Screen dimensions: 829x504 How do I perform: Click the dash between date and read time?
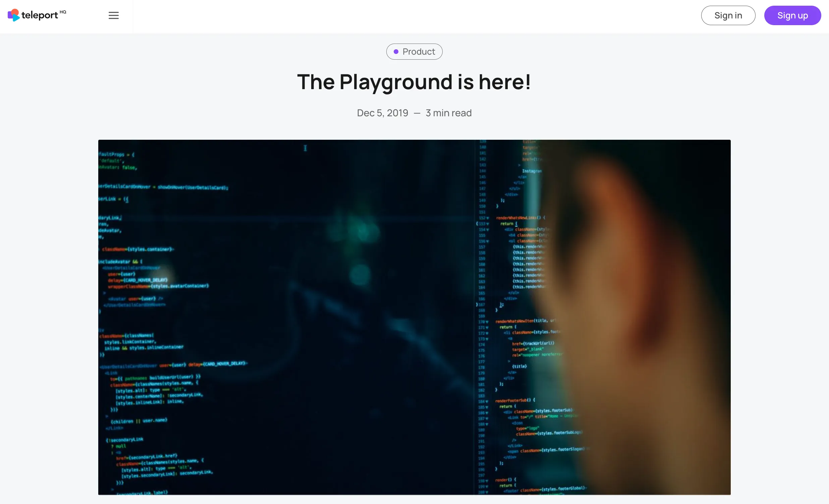(417, 113)
